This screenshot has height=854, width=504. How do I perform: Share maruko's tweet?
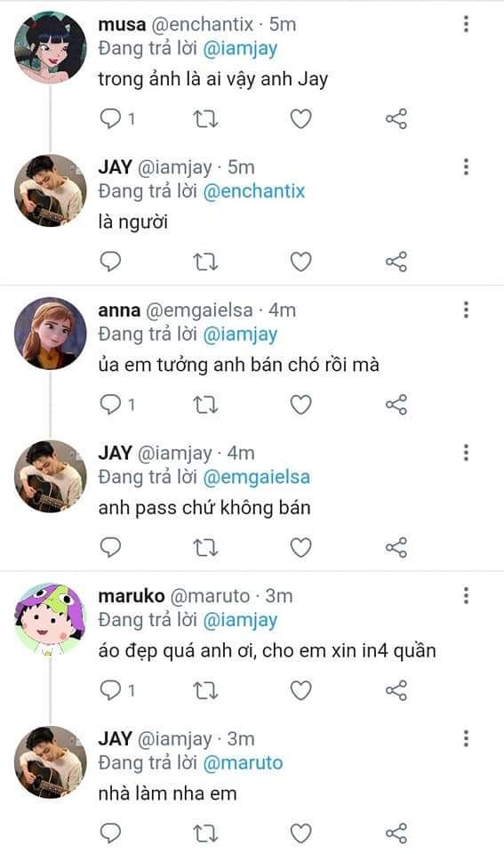396,690
